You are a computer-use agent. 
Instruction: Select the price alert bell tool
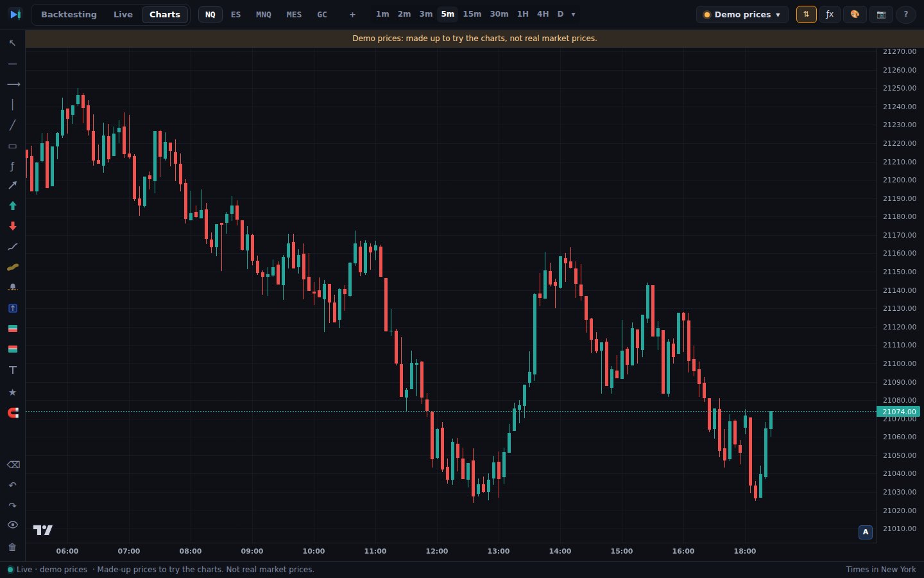pyautogui.click(x=12, y=288)
